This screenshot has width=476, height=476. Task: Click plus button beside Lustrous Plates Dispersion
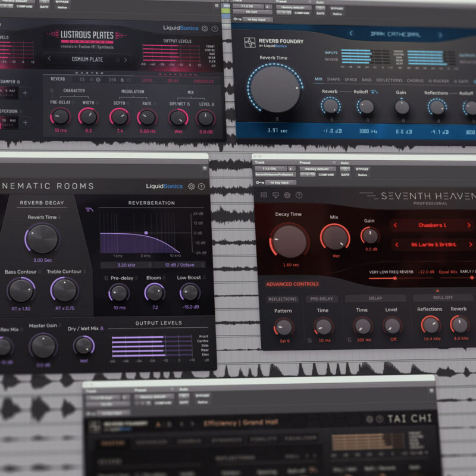point(25,123)
